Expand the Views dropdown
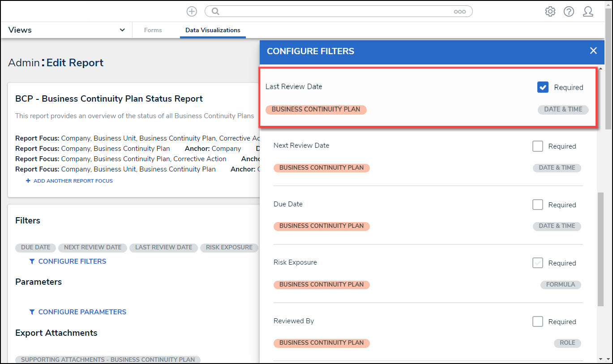 (122, 30)
